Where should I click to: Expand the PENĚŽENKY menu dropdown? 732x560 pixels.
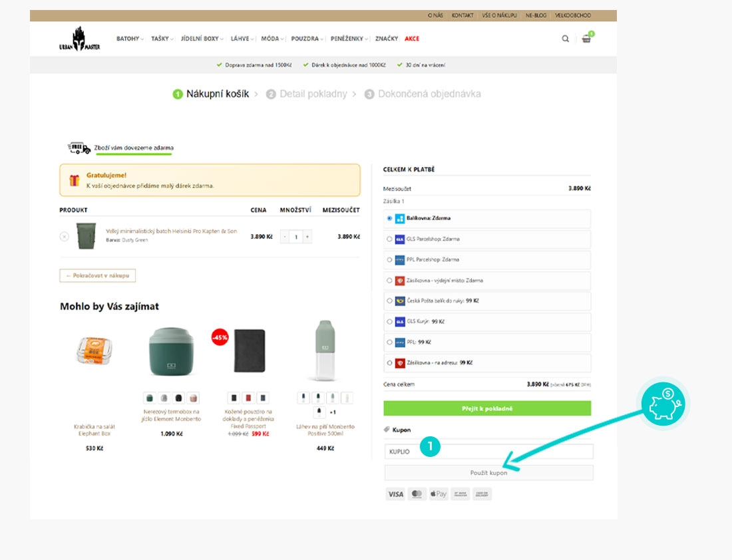[x=349, y=39]
